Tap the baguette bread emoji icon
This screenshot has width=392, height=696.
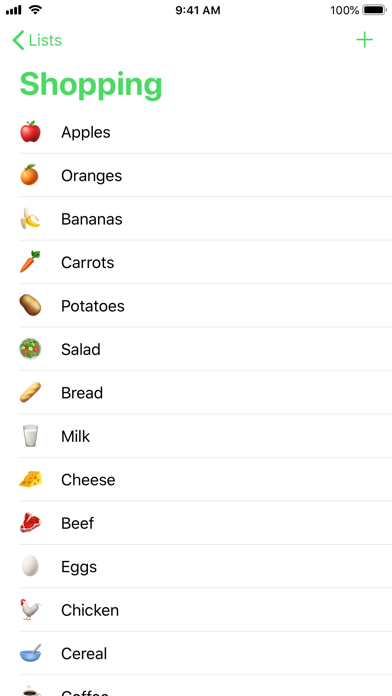click(x=30, y=392)
